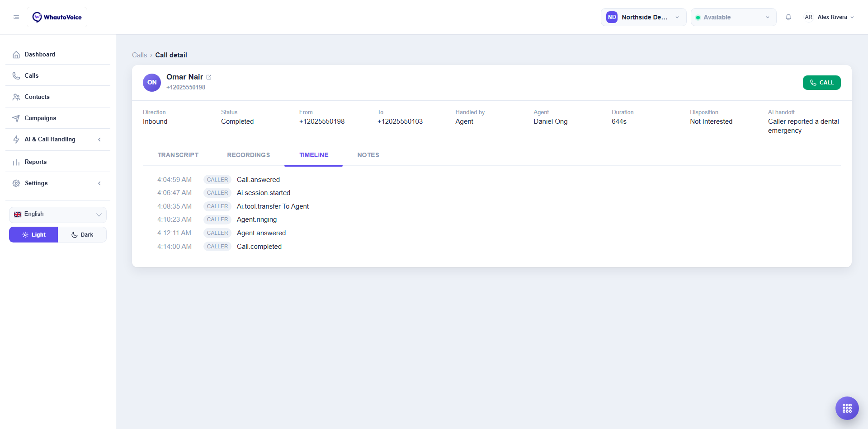Open the Available status dropdown
Image resolution: width=868 pixels, height=429 pixels.
(x=733, y=17)
